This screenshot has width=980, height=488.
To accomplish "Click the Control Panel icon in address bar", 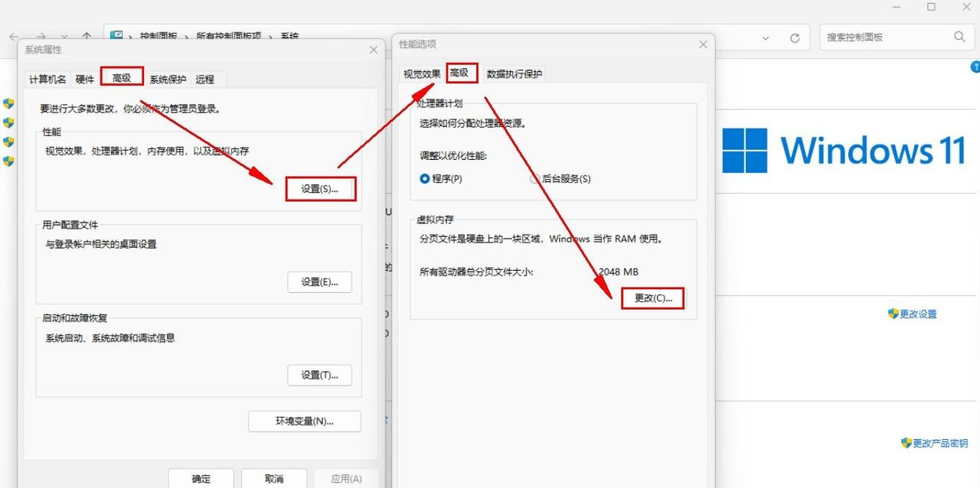I will 117,36.
